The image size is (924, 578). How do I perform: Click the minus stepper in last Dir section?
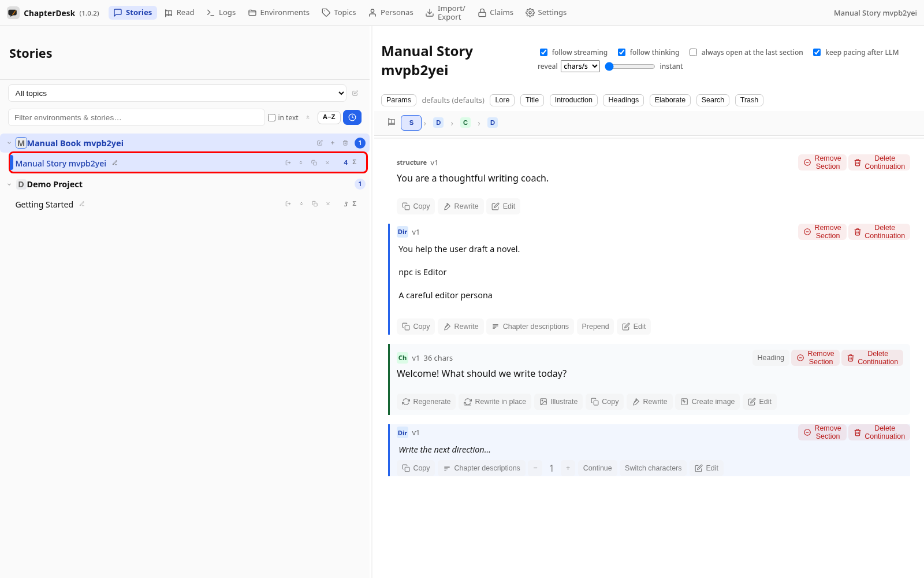tap(535, 468)
